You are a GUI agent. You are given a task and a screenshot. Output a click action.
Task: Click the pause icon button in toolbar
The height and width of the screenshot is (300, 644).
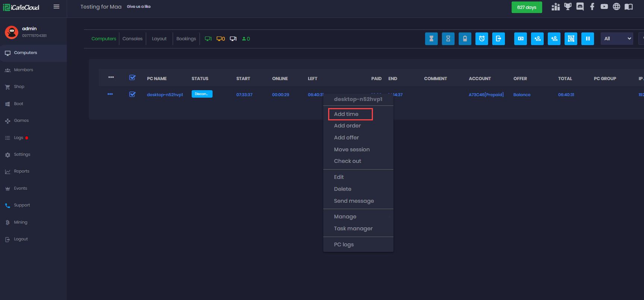pos(587,39)
